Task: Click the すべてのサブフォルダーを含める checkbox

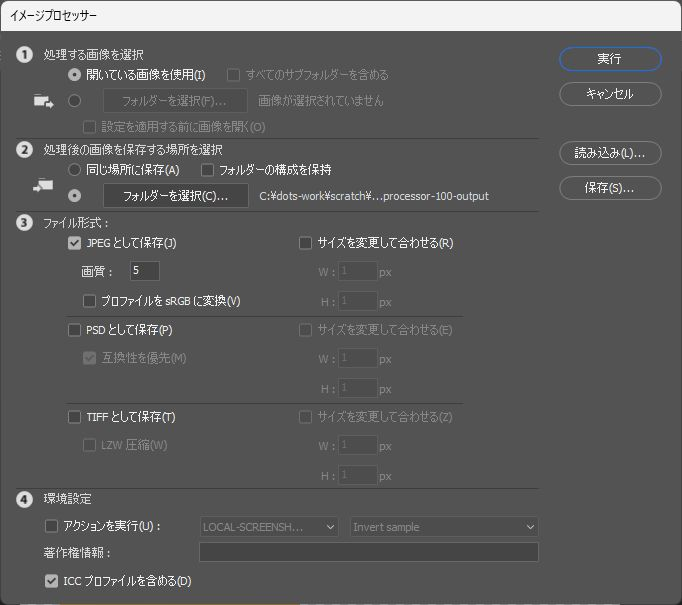Action: (234, 75)
